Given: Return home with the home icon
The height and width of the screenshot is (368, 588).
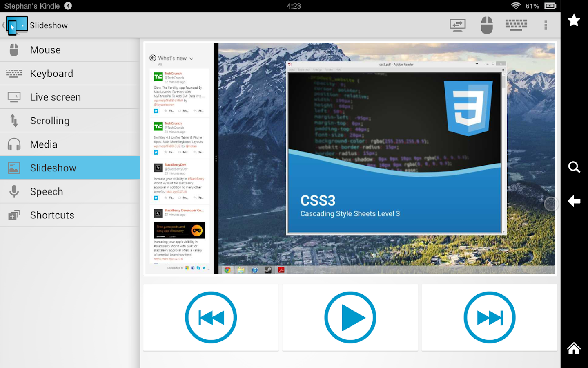Looking at the screenshot, I should point(574,348).
